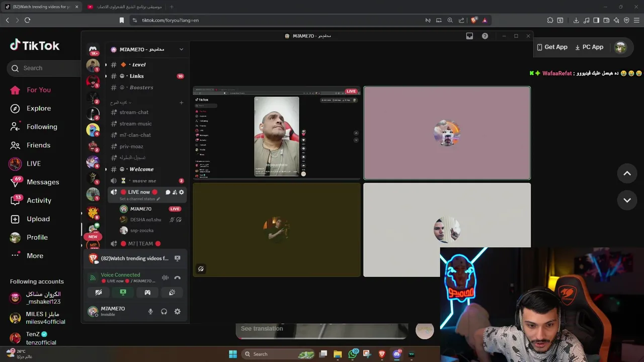The width and height of the screenshot is (644, 362).
Task: Open M7AME7O live stream tile
Action: [277, 133]
